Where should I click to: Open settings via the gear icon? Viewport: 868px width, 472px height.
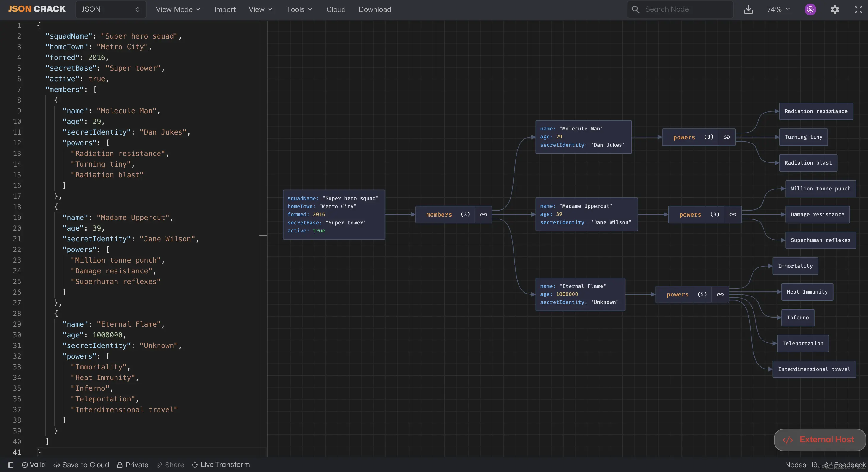click(x=834, y=9)
